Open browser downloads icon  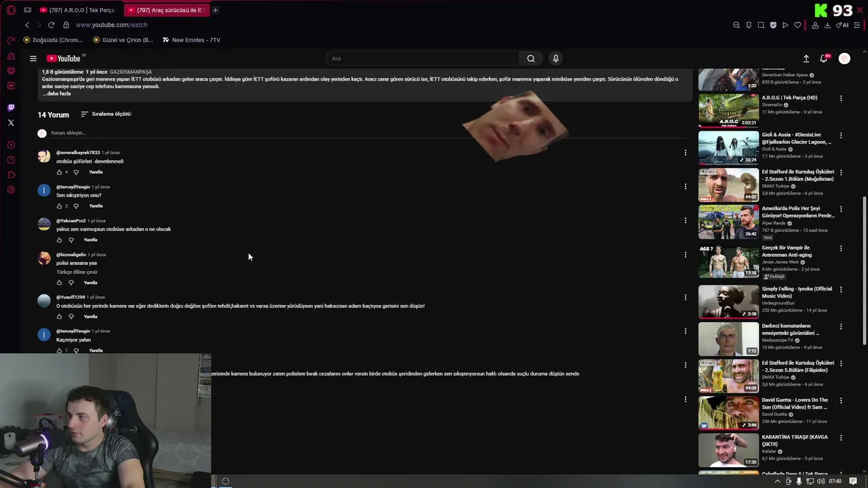[827, 25]
